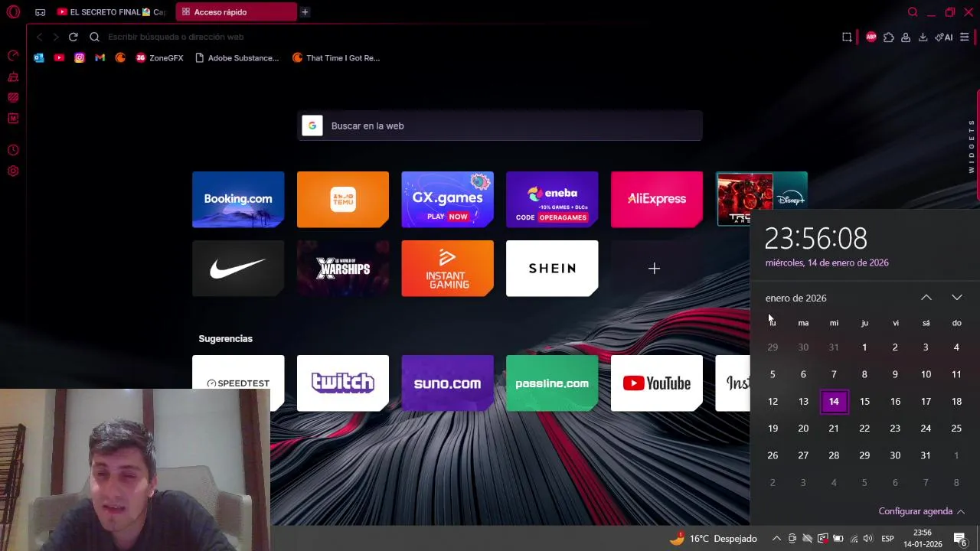Open Crunchyroll bookmark icon next to Gmail

click(x=120, y=58)
